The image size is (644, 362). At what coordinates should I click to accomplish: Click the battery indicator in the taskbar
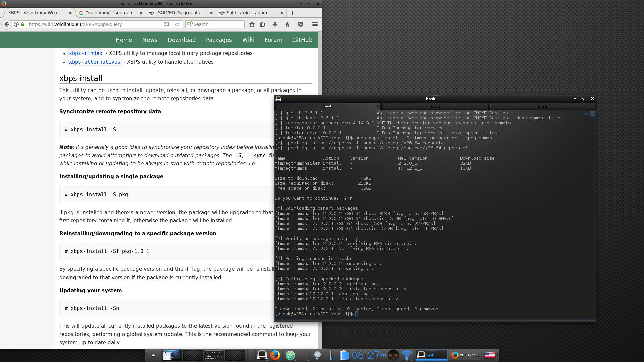click(344, 355)
